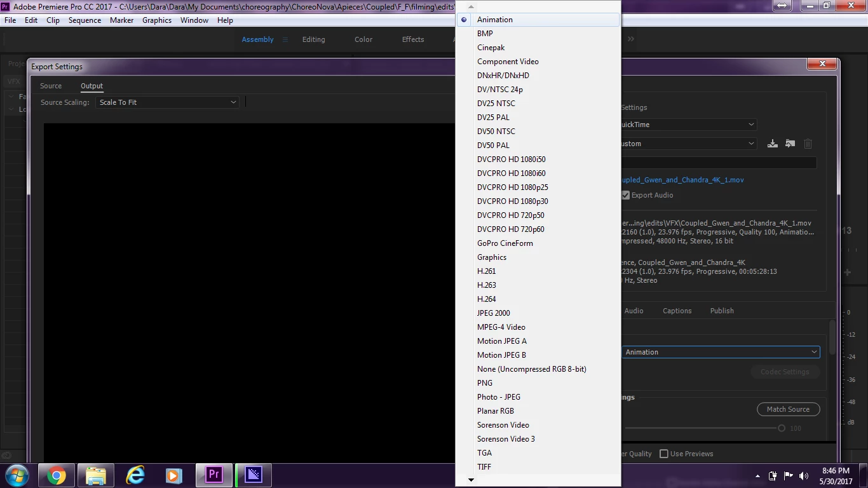Select None (Uncompressed RGB 8-bit)
The image size is (868, 488).
point(538,369)
